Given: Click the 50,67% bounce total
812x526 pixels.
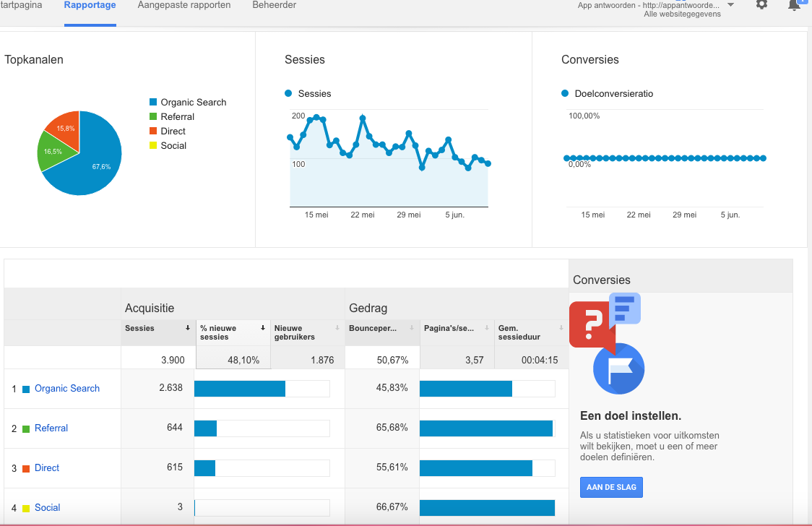Looking at the screenshot, I should 392,360.
